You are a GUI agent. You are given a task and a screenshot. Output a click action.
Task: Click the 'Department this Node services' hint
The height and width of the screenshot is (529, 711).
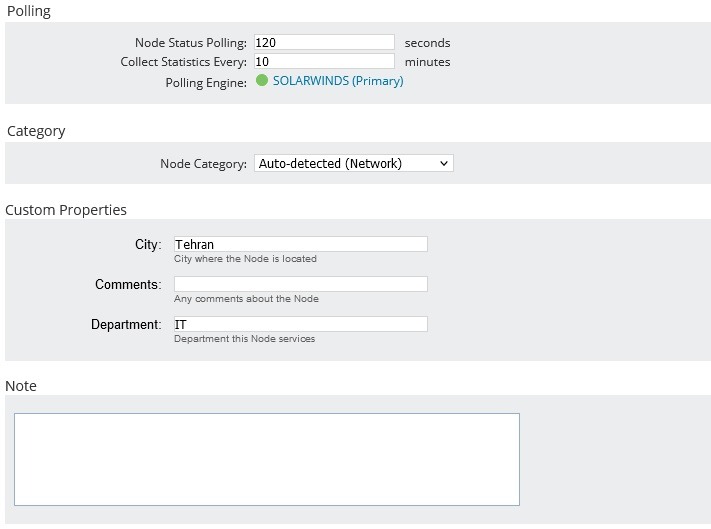click(244, 339)
